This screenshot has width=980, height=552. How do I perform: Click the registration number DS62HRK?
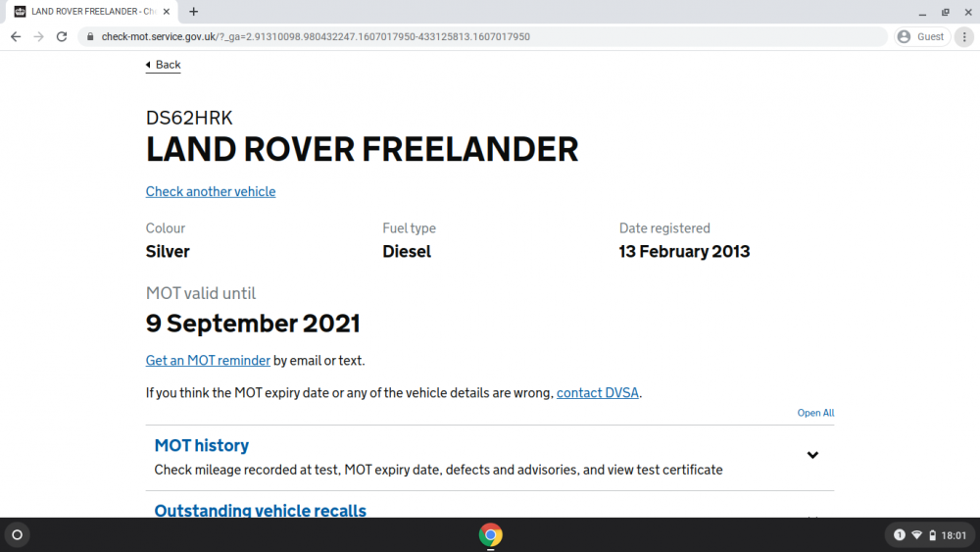pyautogui.click(x=189, y=118)
